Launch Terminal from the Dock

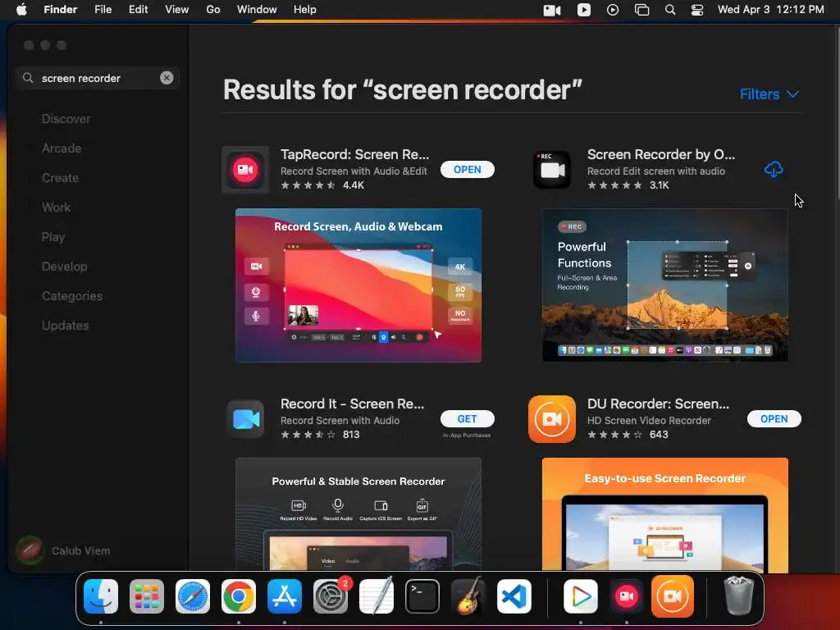(422, 596)
